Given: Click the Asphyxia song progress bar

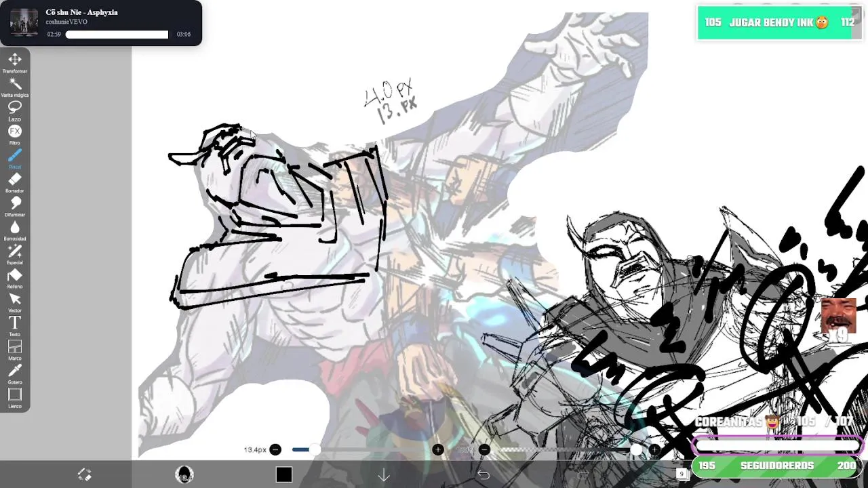Looking at the screenshot, I should click(117, 35).
